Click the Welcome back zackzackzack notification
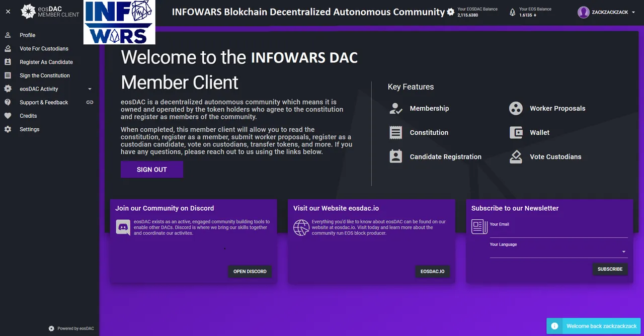The width and height of the screenshot is (644, 336). click(594, 326)
